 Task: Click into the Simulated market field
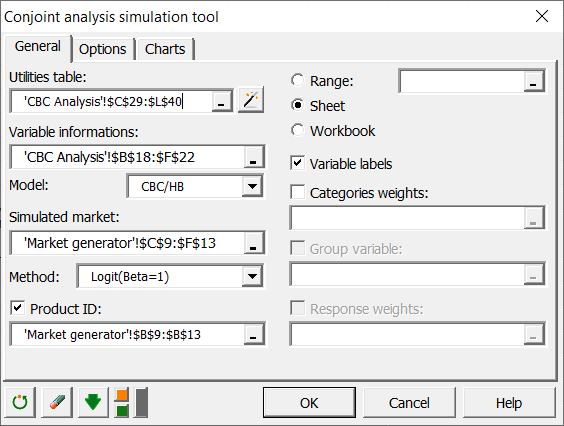tap(128, 243)
